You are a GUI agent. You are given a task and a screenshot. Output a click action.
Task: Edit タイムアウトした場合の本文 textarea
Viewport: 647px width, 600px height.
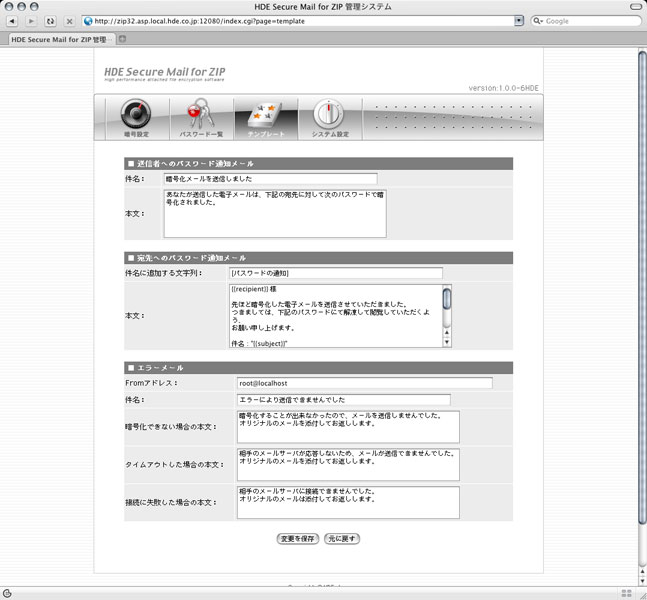coord(348,465)
